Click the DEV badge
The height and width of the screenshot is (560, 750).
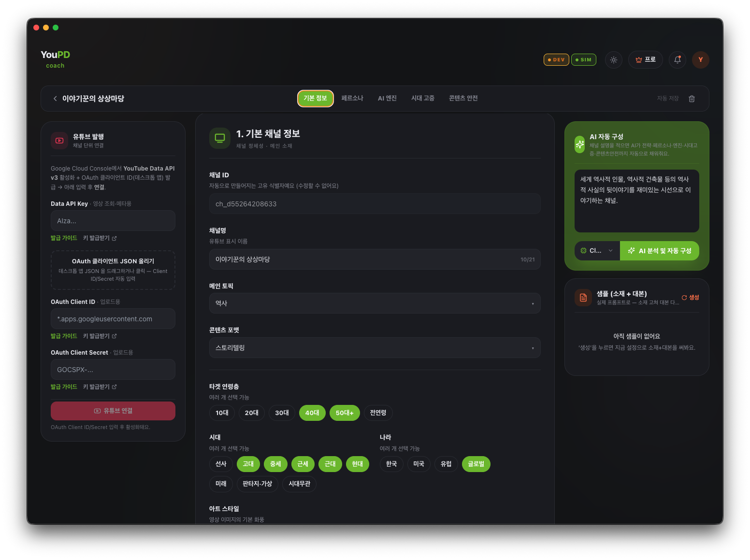click(556, 60)
